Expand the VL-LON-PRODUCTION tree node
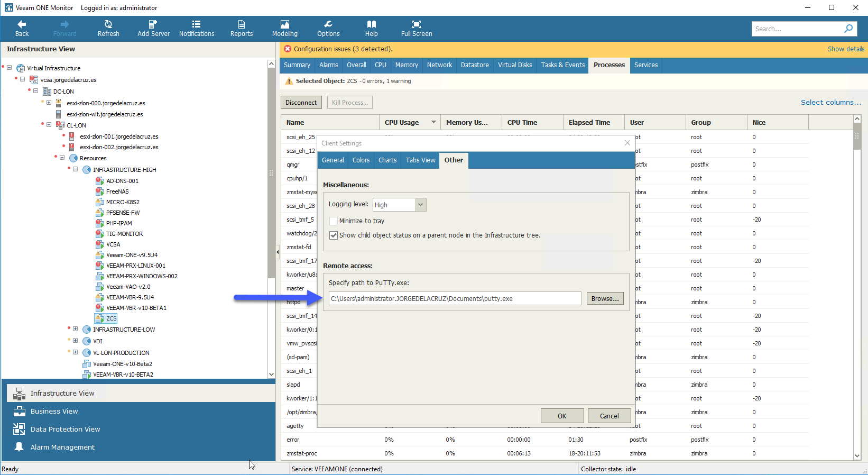This screenshot has width=868, height=475. 76,352
